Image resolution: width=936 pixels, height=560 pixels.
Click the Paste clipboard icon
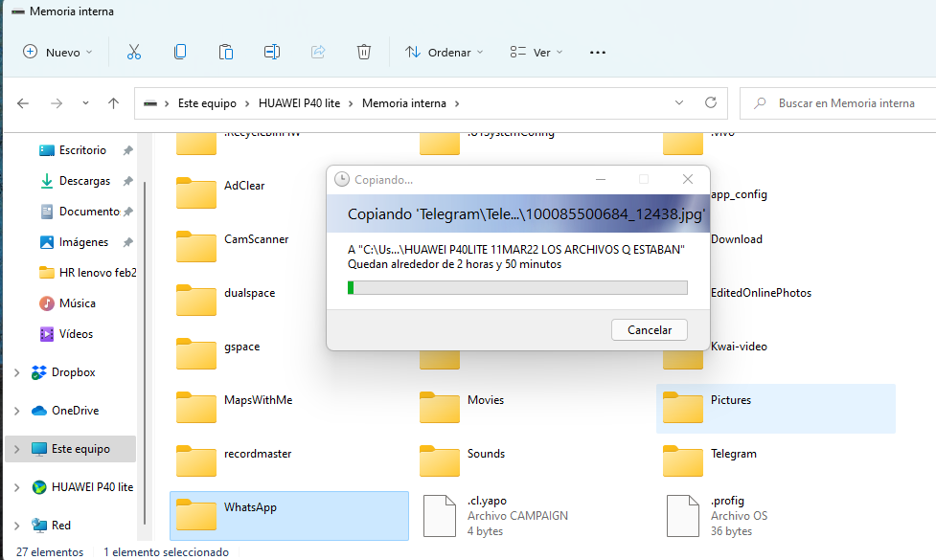[x=226, y=52]
